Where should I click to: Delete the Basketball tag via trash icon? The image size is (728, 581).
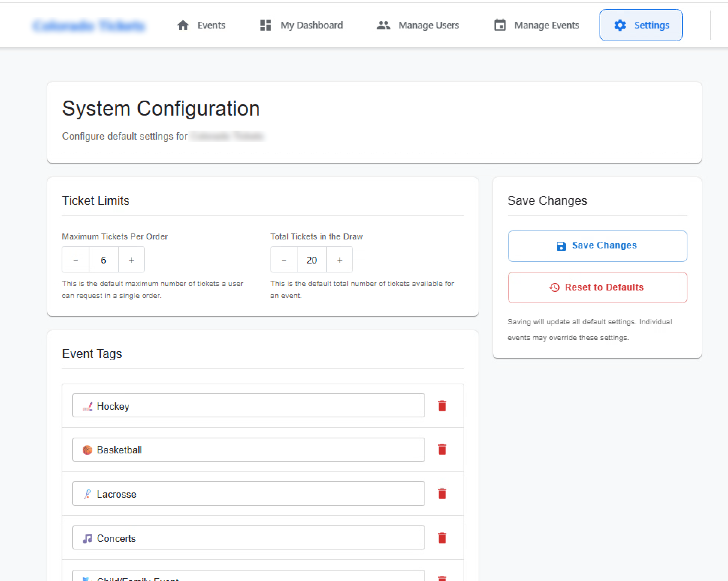tap(442, 449)
